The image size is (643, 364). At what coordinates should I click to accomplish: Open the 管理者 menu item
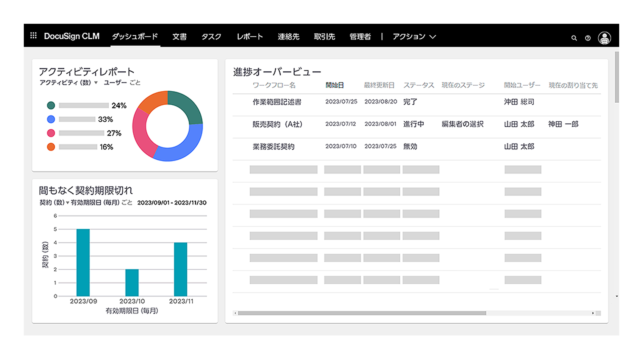(x=360, y=37)
